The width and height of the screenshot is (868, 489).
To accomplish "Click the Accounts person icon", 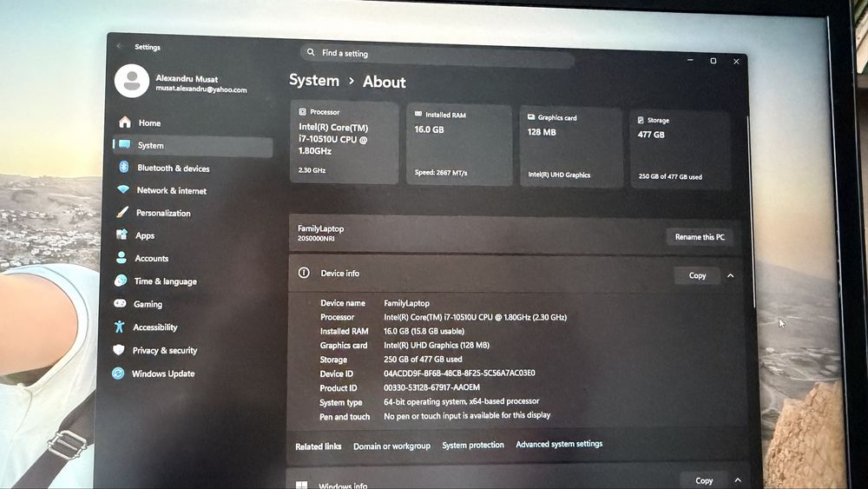I will (x=122, y=257).
